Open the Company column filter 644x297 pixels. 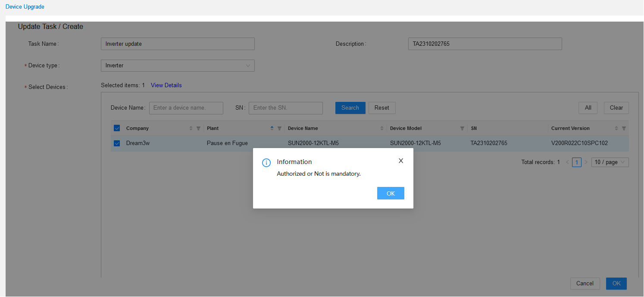click(x=198, y=128)
